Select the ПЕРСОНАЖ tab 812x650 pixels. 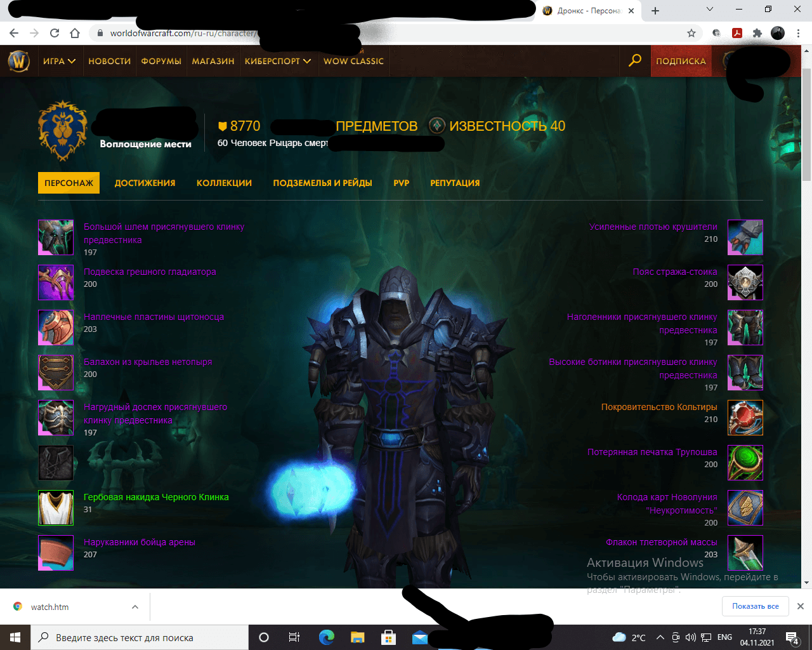69,183
